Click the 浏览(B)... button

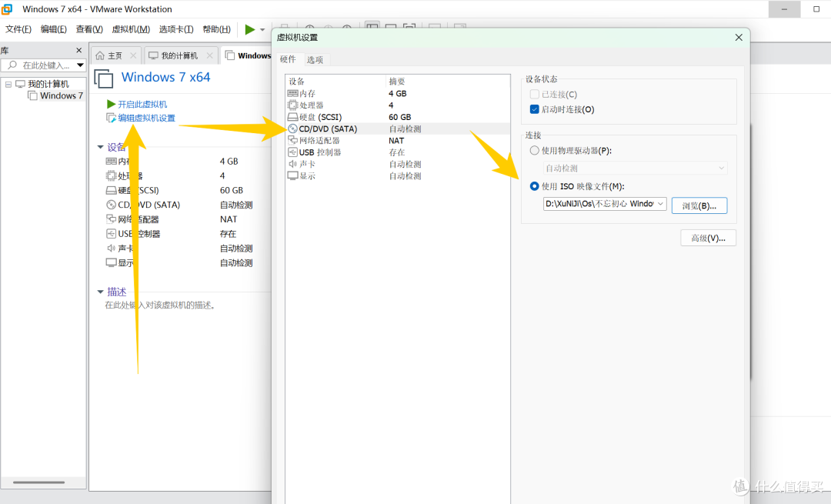click(x=699, y=205)
